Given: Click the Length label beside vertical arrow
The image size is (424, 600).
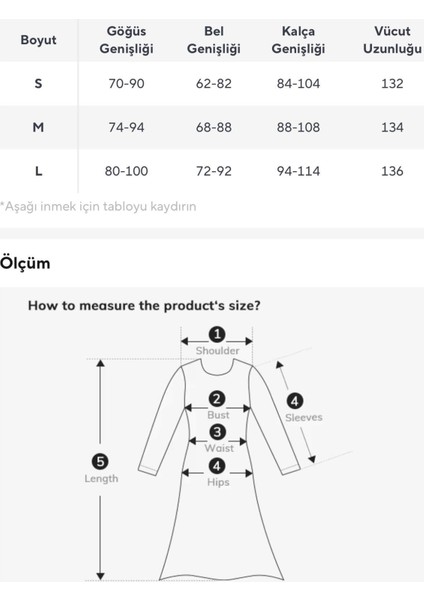Looking at the screenshot, I should [x=101, y=478].
